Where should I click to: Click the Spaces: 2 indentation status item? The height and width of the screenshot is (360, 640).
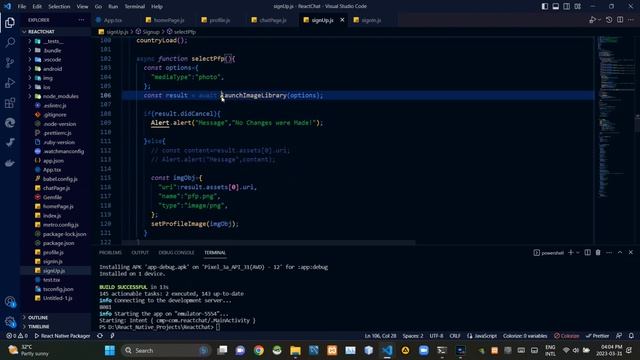tap(413, 336)
